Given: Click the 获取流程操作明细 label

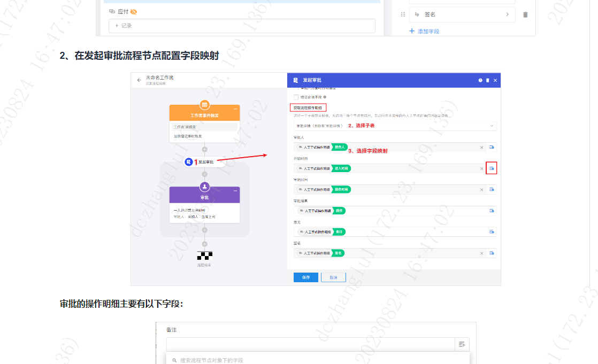Looking at the screenshot, I should point(308,108).
